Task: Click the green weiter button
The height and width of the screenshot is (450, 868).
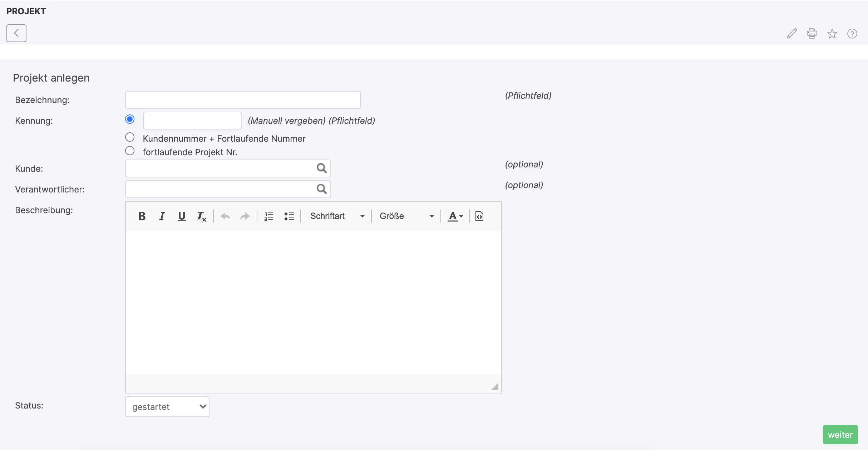Action: tap(840, 435)
